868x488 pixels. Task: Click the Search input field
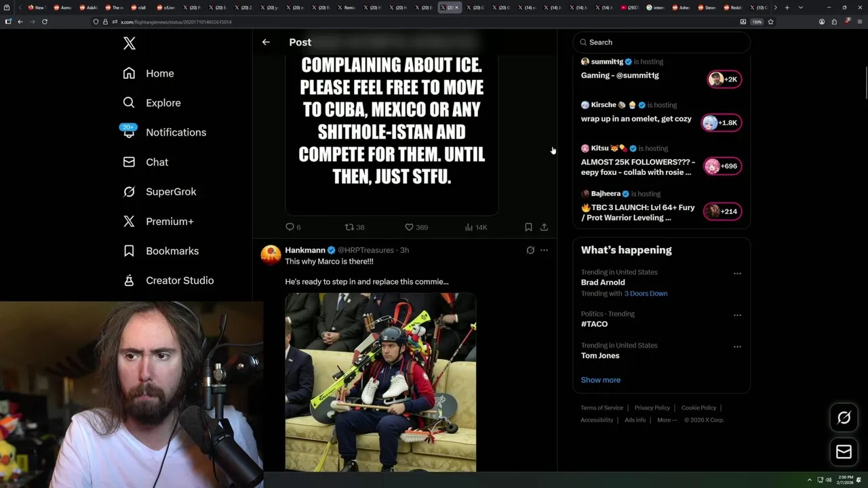pos(661,42)
